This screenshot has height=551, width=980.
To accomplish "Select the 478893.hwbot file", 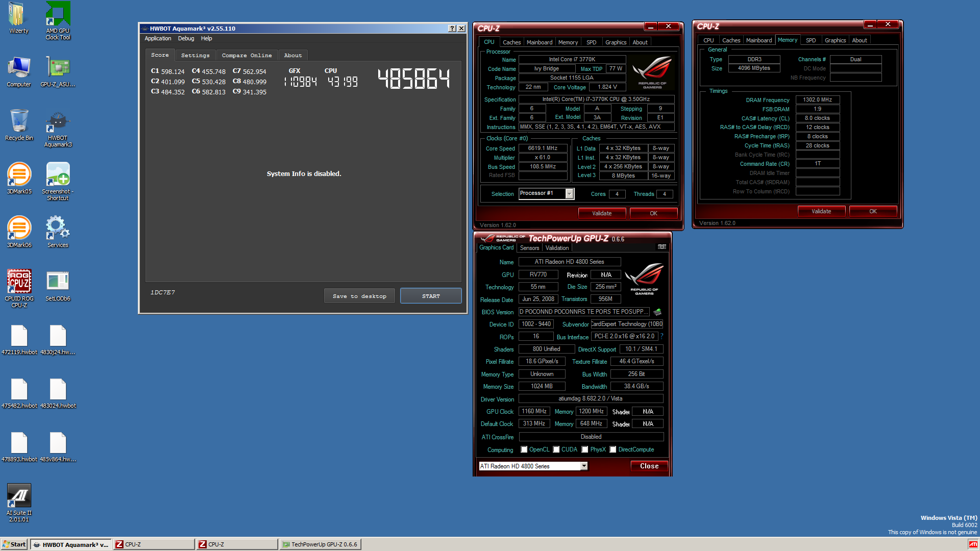I will pos(19,446).
